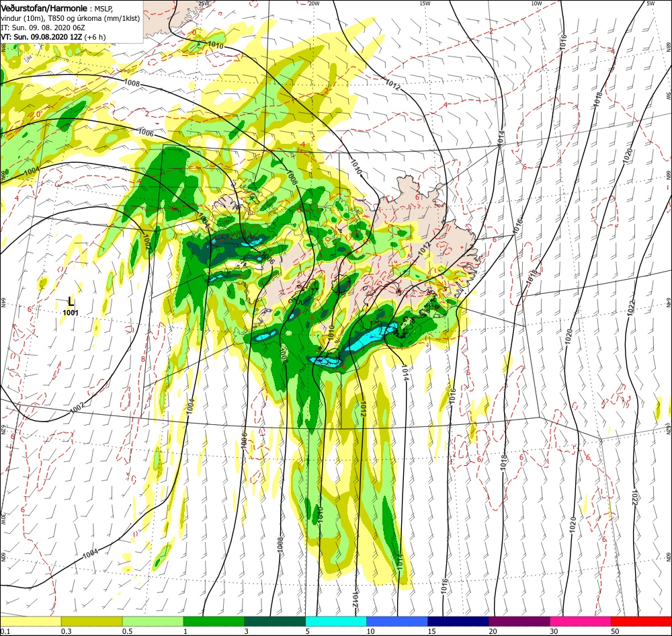This screenshot has height=636, width=672.
Task: Click the 'IT: Sun. 09. 08. 2020 06Z' line
Action: 43,28
